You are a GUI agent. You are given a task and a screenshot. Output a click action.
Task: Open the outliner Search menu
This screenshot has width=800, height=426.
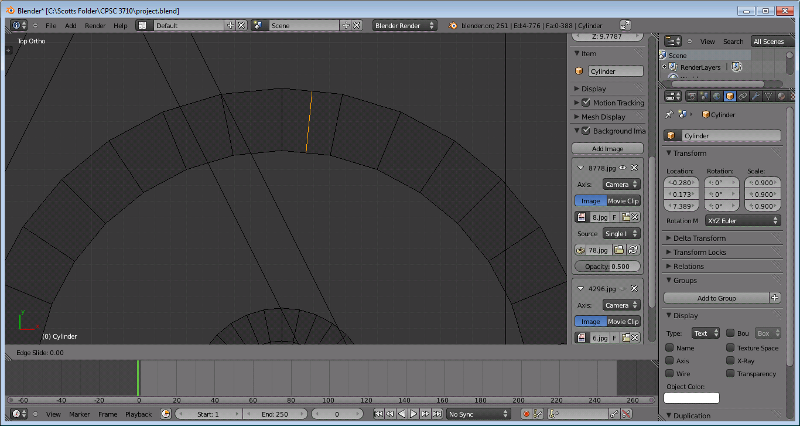pos(733,41)
